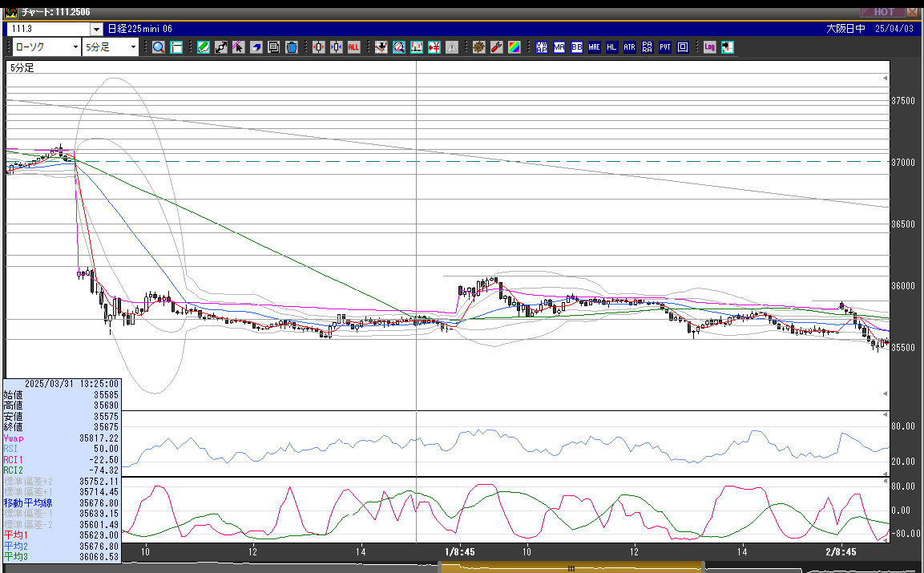924x573 pixels.
Task: Click the 2025/03/31 13:25:00 timestamp
Action: (x=71, y=384)
